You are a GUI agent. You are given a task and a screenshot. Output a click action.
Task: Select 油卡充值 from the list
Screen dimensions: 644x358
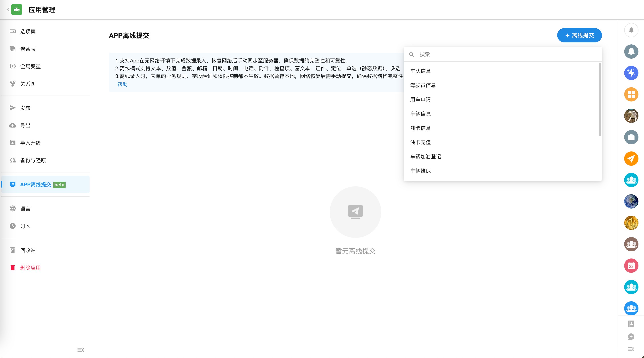click(x=501, y=142)
